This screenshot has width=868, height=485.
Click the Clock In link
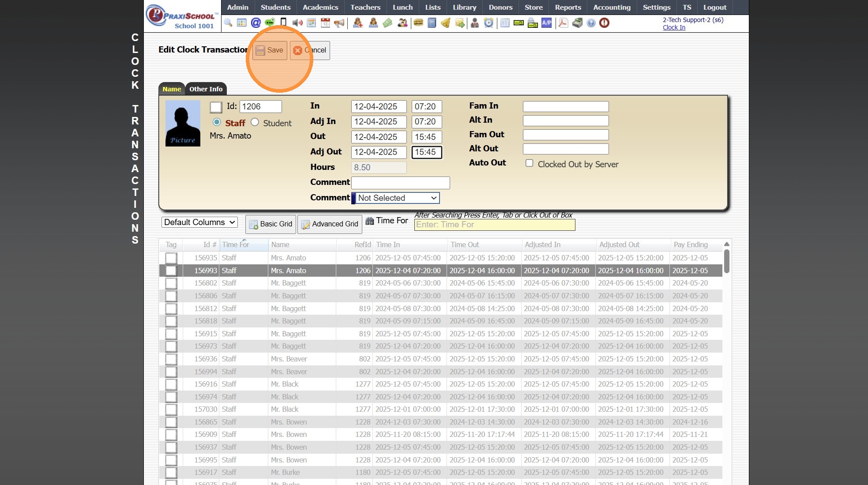674,27
